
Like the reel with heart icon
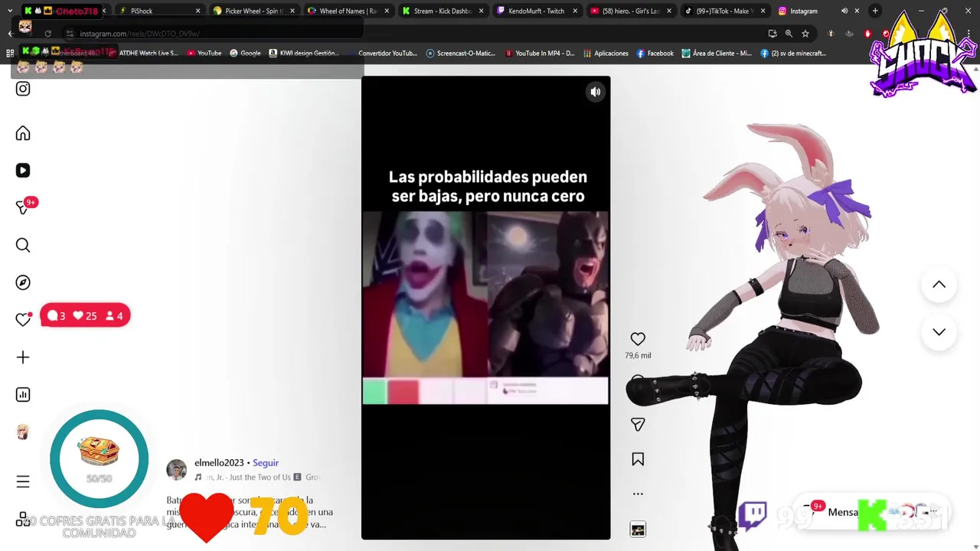pos(638,339)
